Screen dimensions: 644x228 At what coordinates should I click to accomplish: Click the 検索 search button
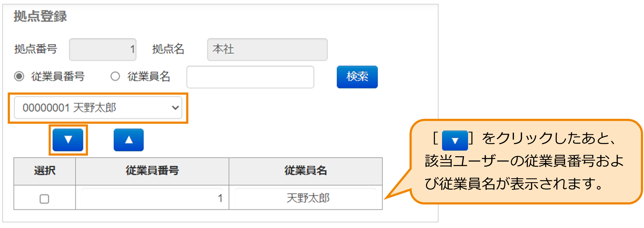(x=357, y=77)
